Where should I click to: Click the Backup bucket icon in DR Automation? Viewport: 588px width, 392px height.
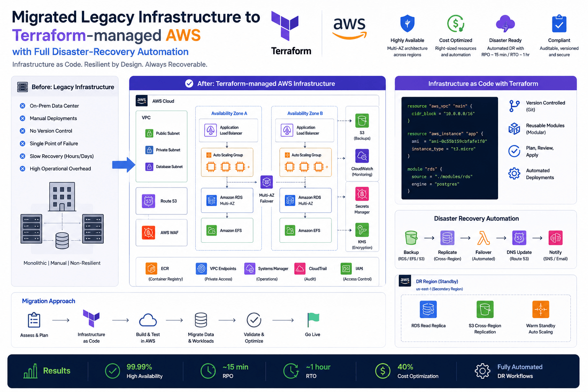[x=411, y=238]
